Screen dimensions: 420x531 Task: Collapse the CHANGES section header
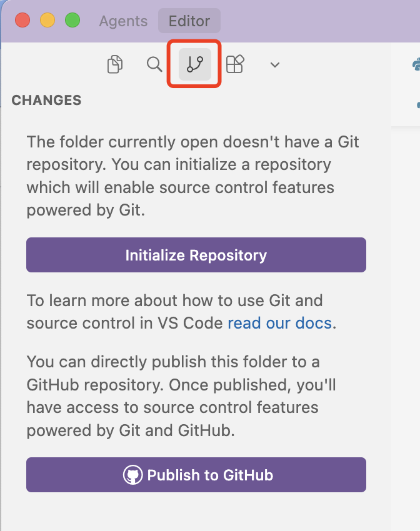point(47,100)
